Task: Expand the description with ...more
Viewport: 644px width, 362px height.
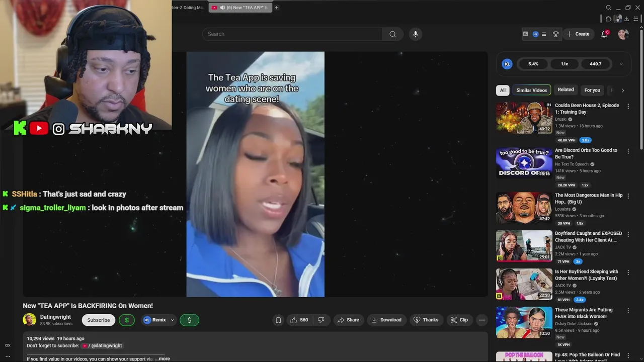Action: coord(162,359)
